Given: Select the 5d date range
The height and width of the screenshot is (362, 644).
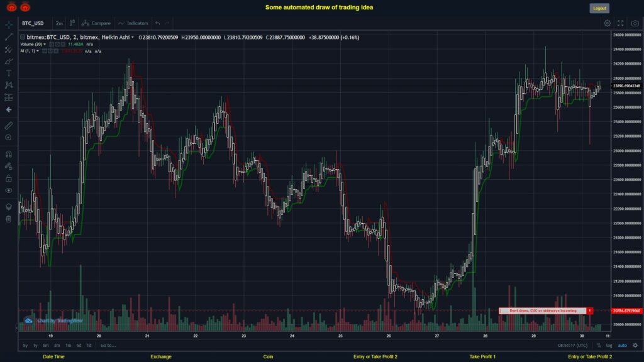Looking at the screenshot, I should click(x=79, y=346).
